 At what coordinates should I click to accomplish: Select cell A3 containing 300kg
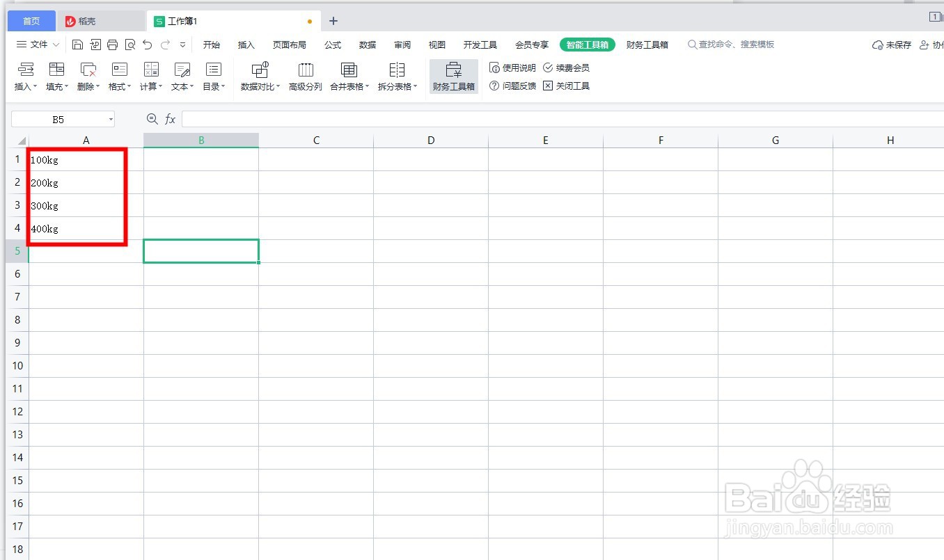86,206
